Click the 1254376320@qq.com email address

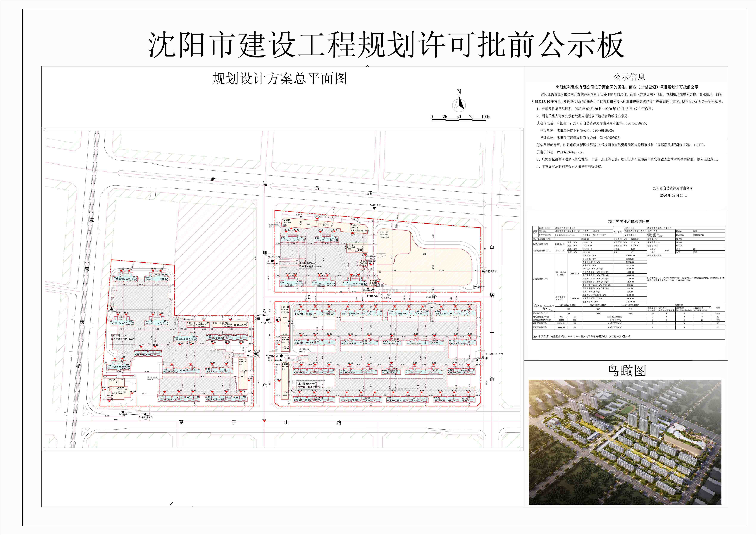coord(570,152)
